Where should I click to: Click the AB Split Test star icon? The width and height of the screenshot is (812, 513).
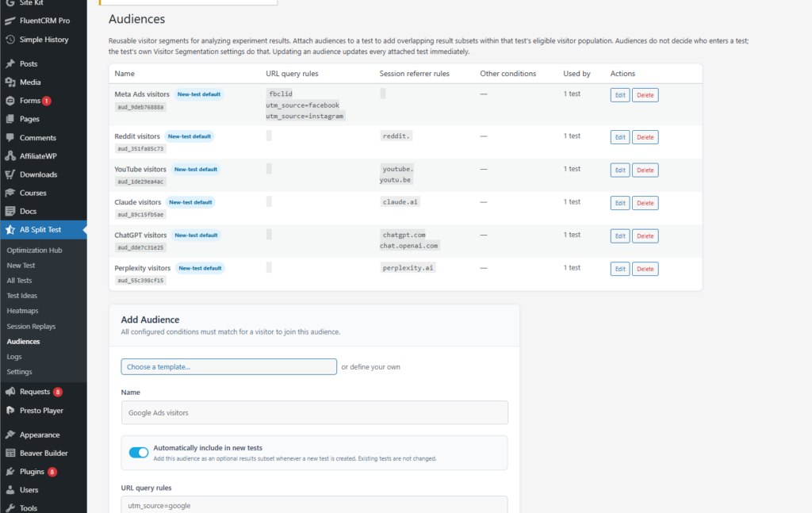point(10,229)
